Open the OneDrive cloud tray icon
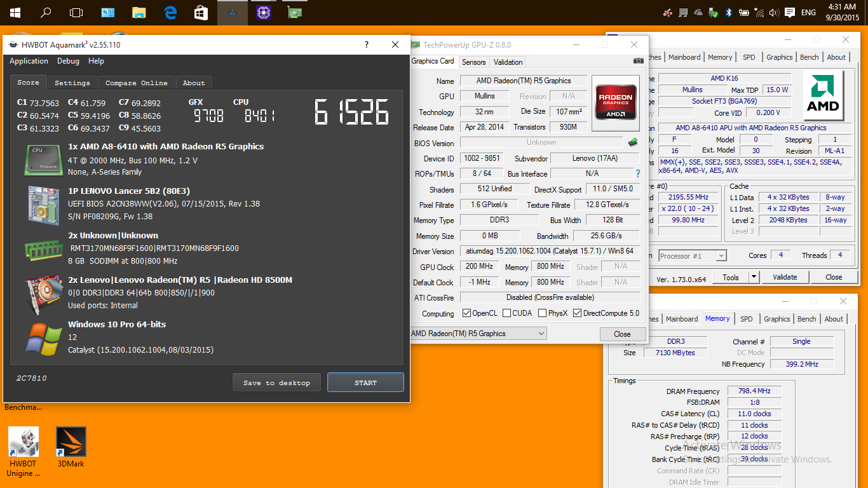 (699, 13)
